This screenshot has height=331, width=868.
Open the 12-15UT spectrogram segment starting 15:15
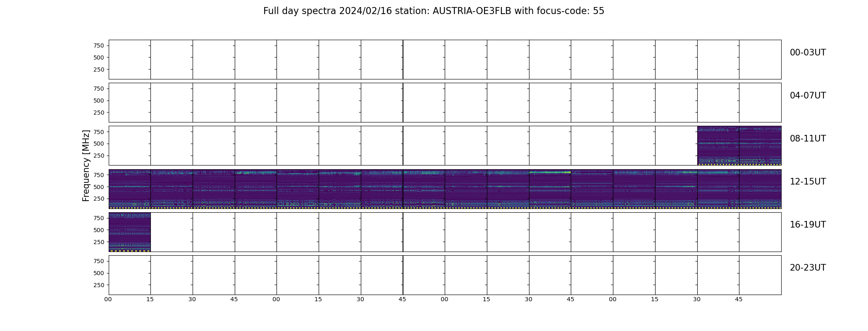pyautogui.click(x=676, y=189)
